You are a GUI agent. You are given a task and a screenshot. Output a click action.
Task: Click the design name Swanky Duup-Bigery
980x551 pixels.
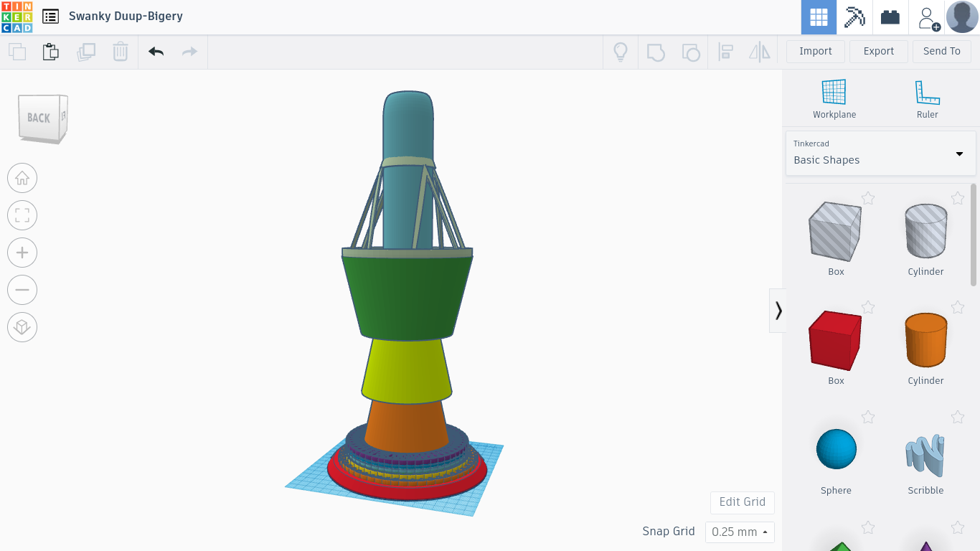[x=126, y=16]
